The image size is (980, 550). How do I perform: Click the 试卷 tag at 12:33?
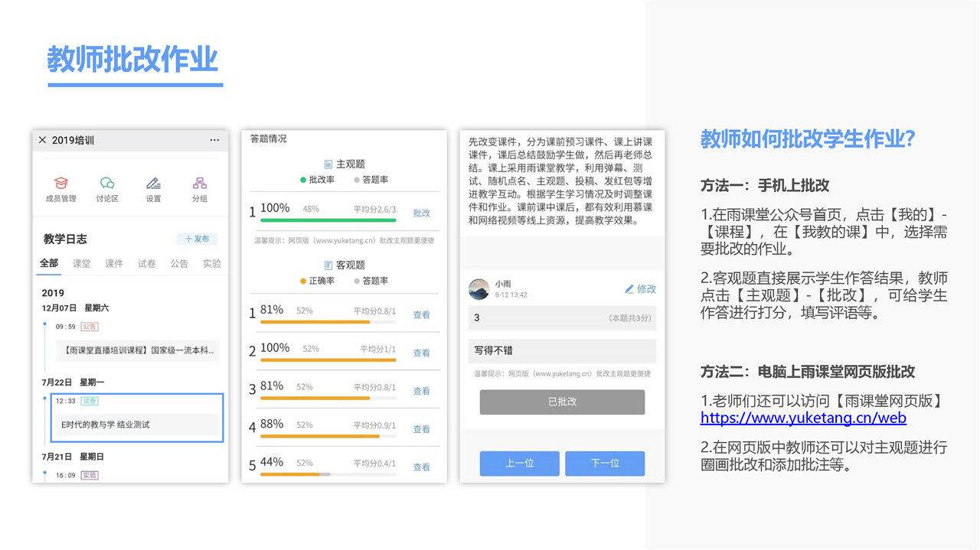[x=89, y=401]
